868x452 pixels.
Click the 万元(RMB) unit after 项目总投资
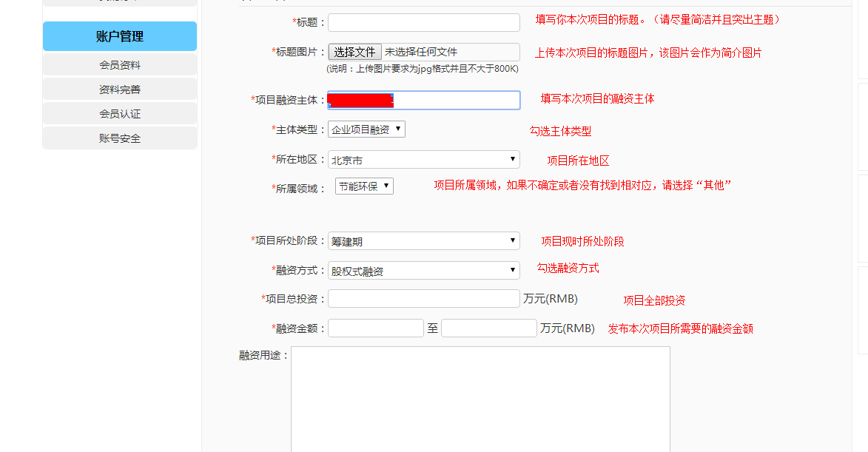[551, 299]
